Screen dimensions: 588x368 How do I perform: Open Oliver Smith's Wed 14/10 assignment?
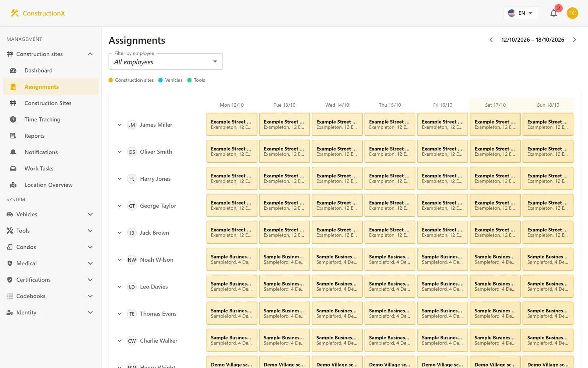pos(337,151)
